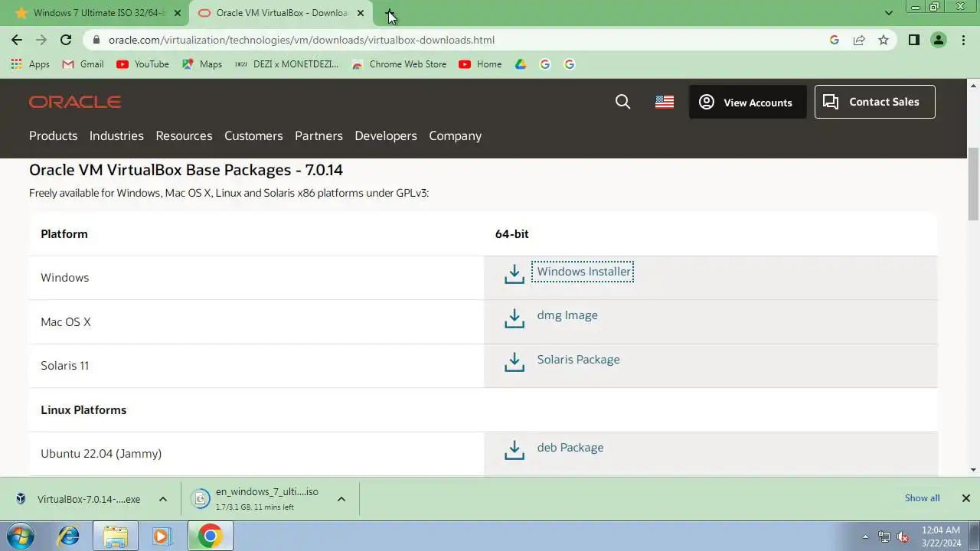The height and width of the screenshot is (551, 980).
Task: Expand options for VirtualBox-7.0.14 exe download
Action: (163, 499)
